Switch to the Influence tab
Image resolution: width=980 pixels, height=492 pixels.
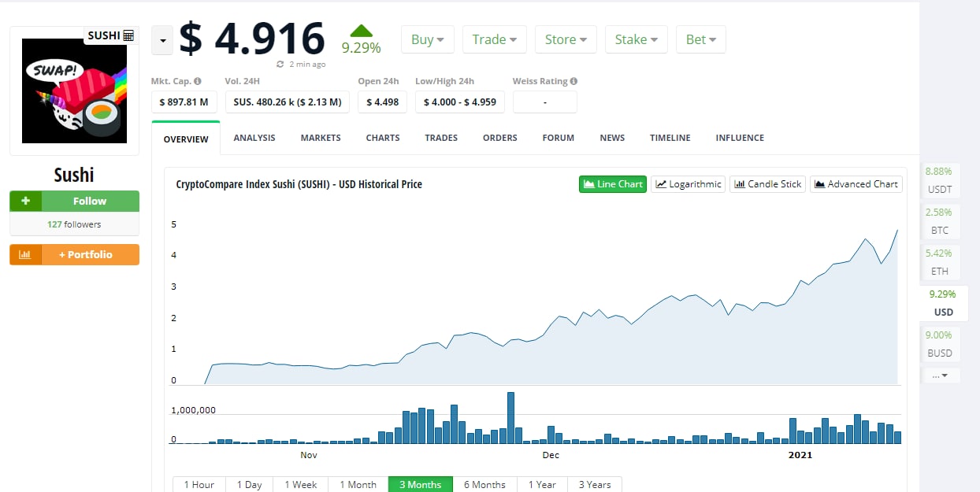[740, 138]
